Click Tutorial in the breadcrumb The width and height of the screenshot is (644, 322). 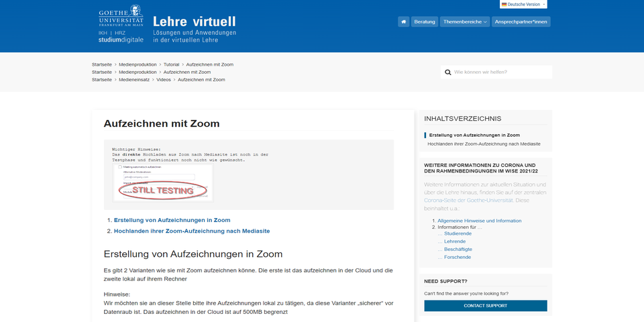(x=171, y=65)
